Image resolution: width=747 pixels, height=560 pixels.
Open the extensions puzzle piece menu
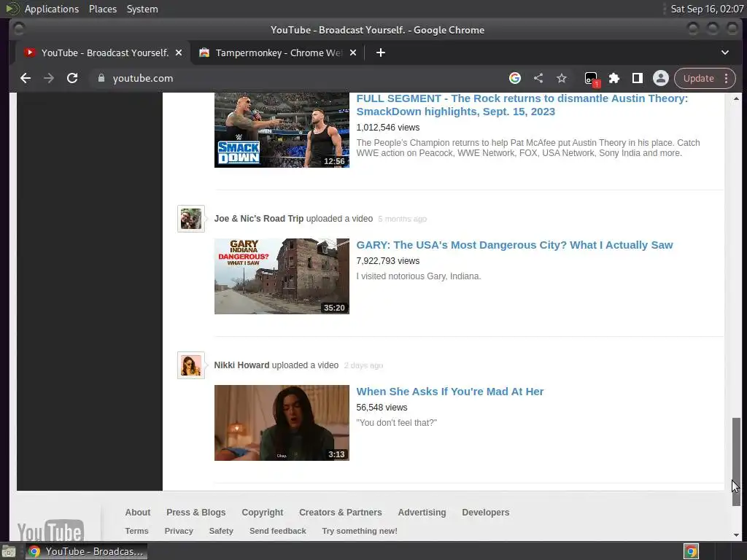614,78
